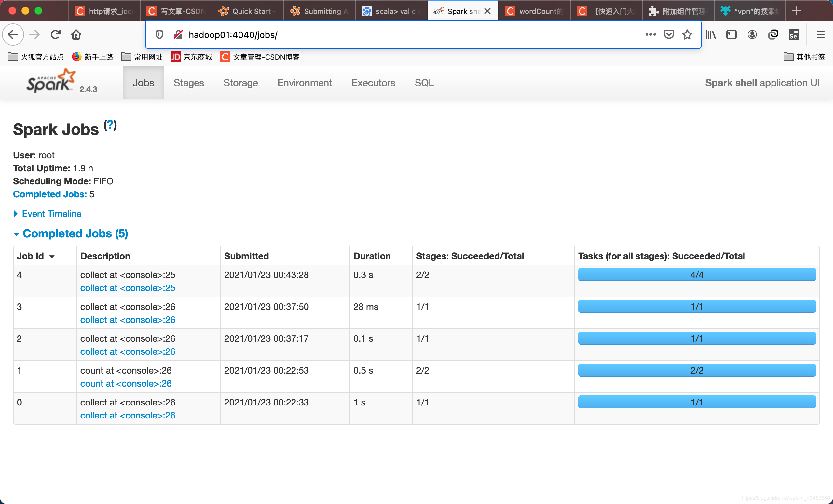The height and width of the screenshot is (504, 833).
Task: Save page to Pocket
Action: [x=669, y=34]
